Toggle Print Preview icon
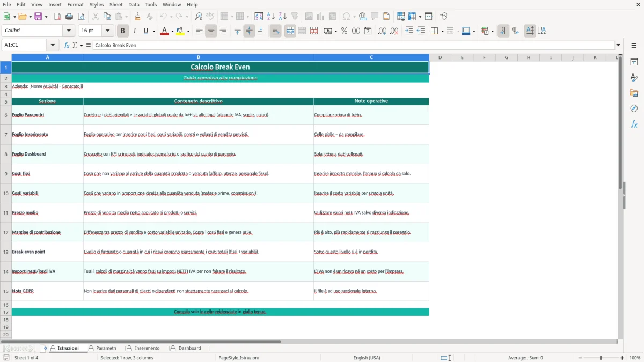The width and height of the screenshot is (644, 362). (x=81, y=17)
